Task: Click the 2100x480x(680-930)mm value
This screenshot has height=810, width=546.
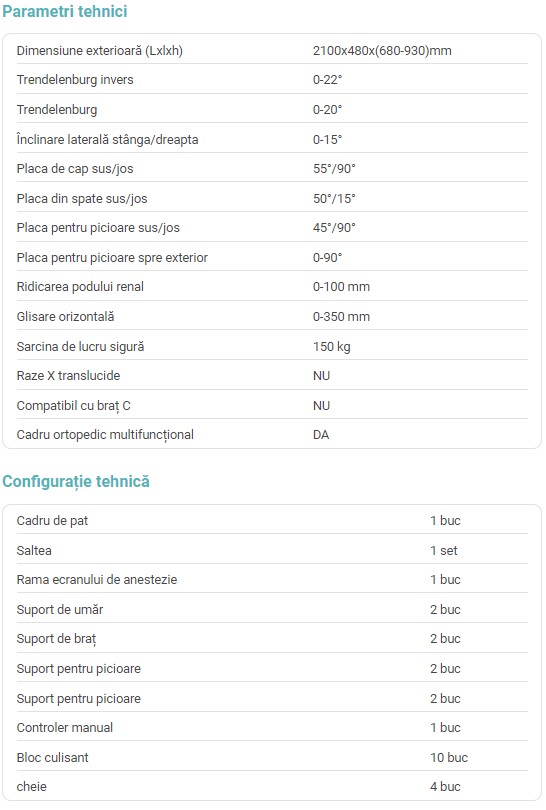Action: [382, 51]
